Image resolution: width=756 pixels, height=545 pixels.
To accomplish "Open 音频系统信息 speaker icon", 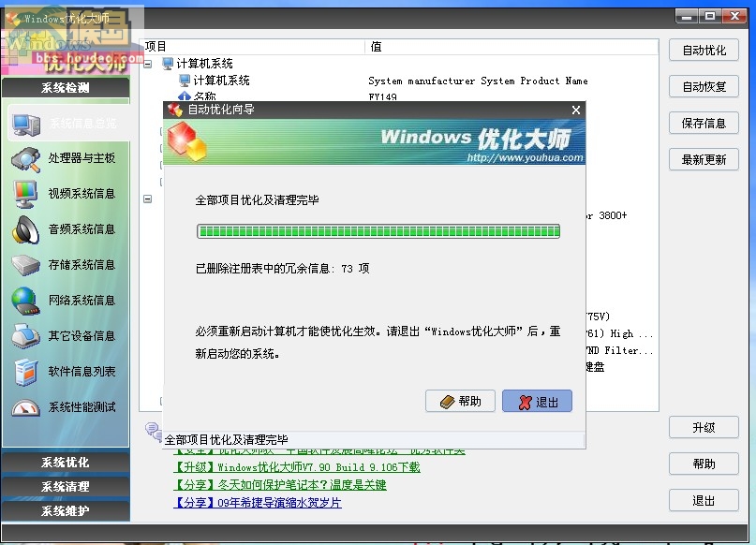I will pos(26,229).
